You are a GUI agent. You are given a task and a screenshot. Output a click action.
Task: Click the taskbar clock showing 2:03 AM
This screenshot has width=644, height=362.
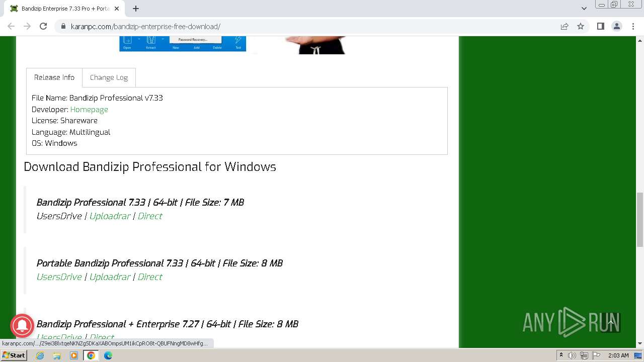(x=618, y=355)
